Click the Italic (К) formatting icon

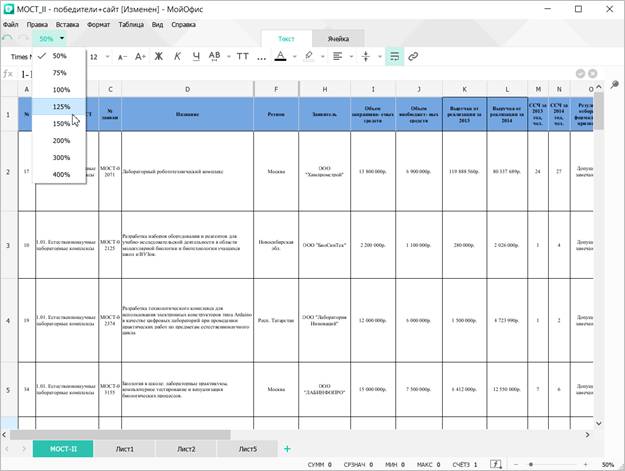[x=177, y=56]
